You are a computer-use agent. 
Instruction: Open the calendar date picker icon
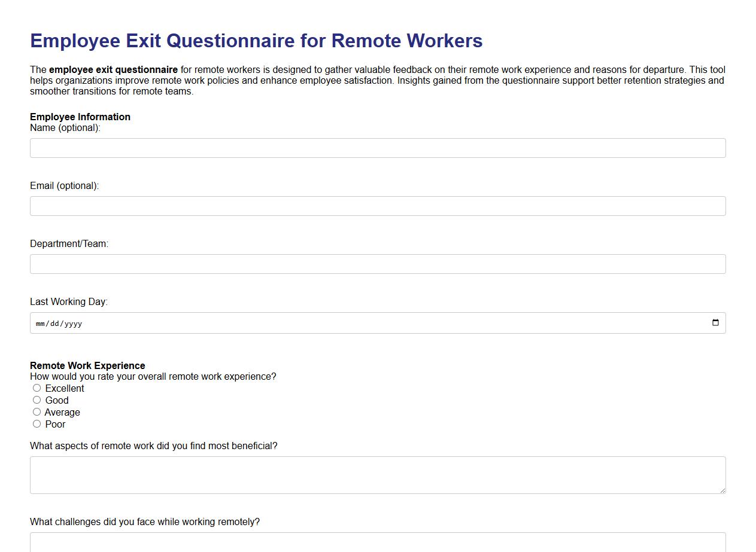pyautogui.click(x=716, y=322)
